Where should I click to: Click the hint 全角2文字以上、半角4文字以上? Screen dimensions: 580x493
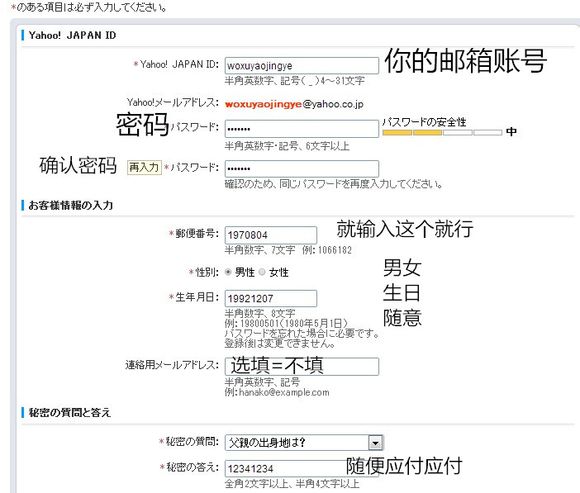[292, 483]
